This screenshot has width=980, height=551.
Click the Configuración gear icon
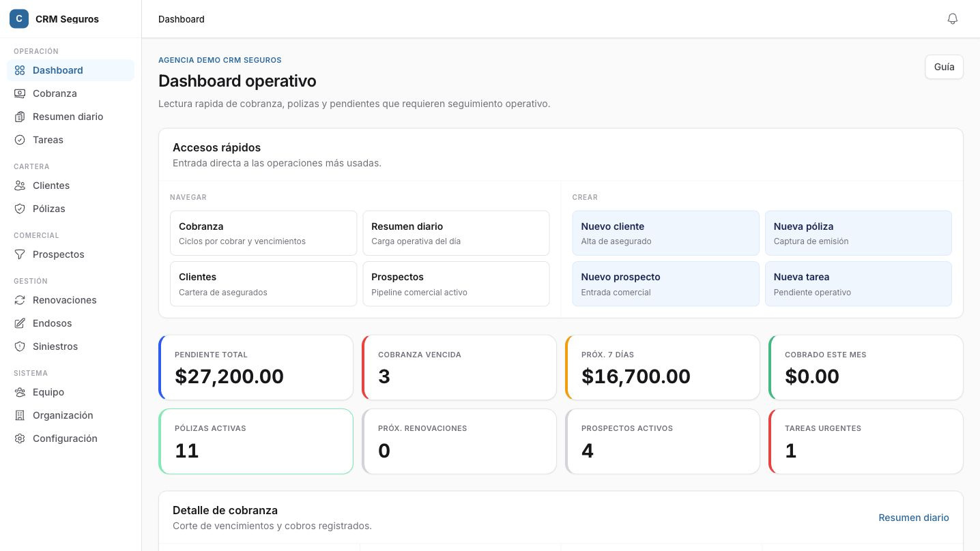(x=20, y=438)
